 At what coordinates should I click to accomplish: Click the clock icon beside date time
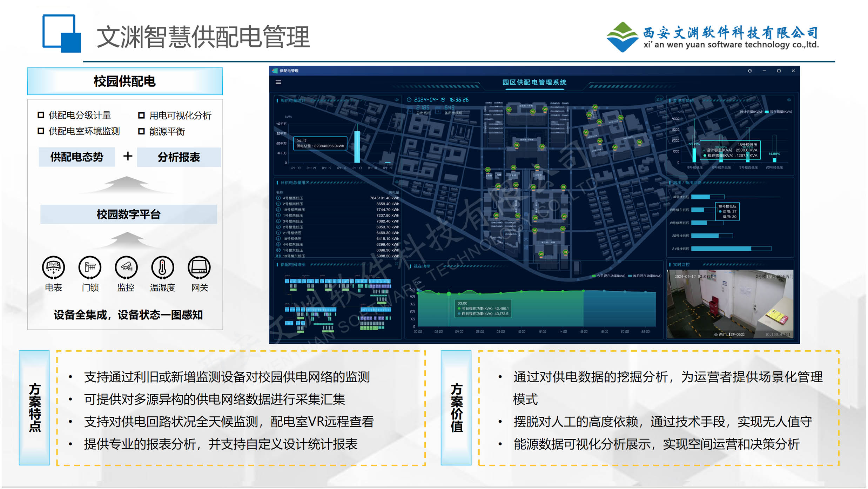click(409, 100)
